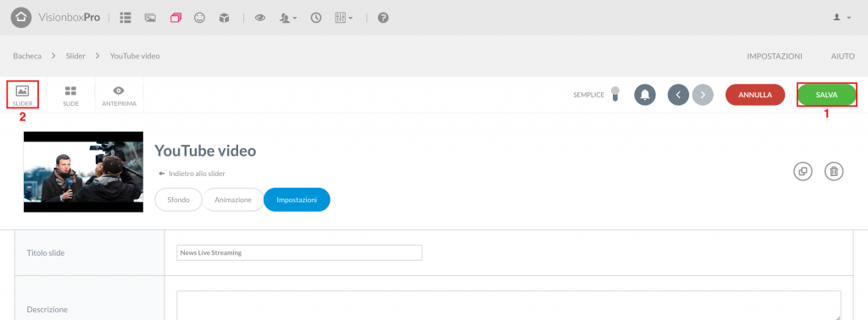Viewport: 868px width, 320px height.
Task: Click the VisionboxPro home logo icon
Action: click(x=21, y=18)
